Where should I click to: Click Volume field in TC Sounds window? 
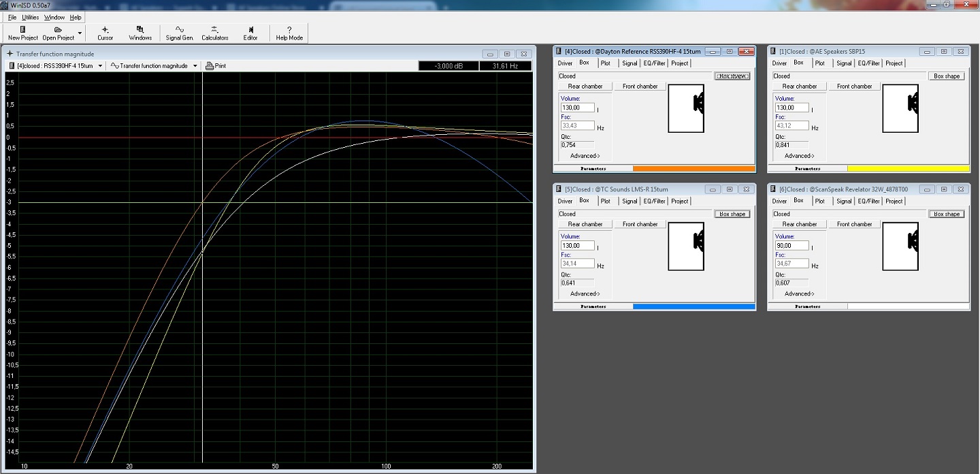577,245
